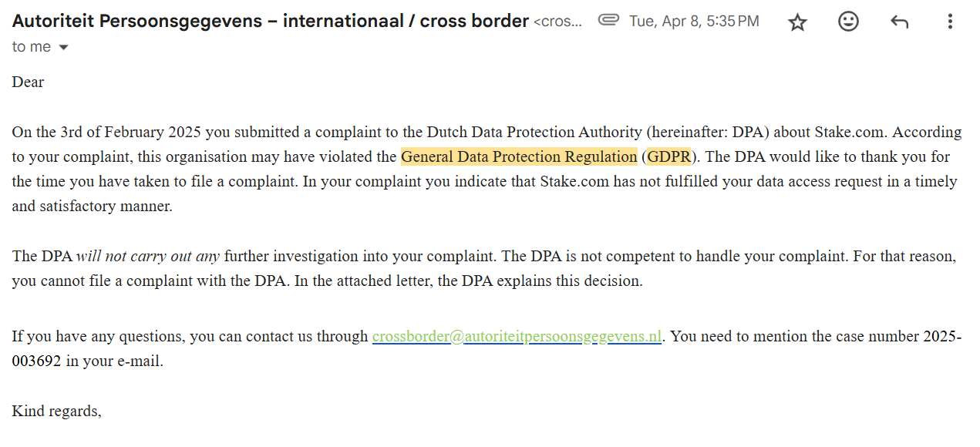Open the three-dot More options menu
Screen dimensions: 980x447
[x=950, y=22]
